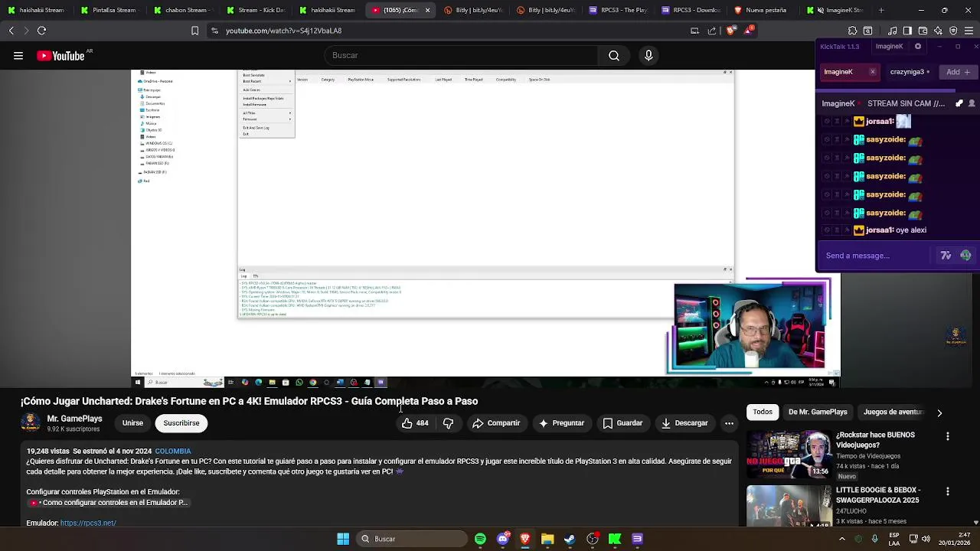Open the browser extensions puzzle icon

(x=853, y=31)
